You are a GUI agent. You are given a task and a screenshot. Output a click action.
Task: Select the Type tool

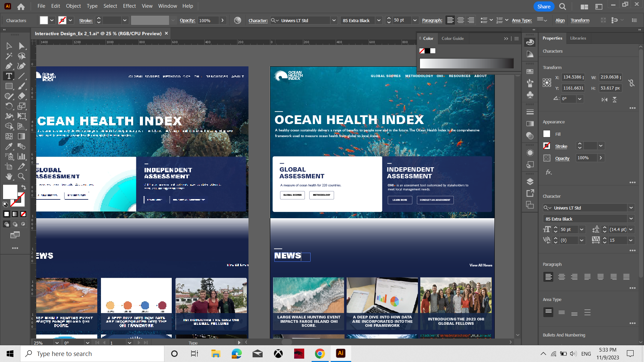point(9,76)
